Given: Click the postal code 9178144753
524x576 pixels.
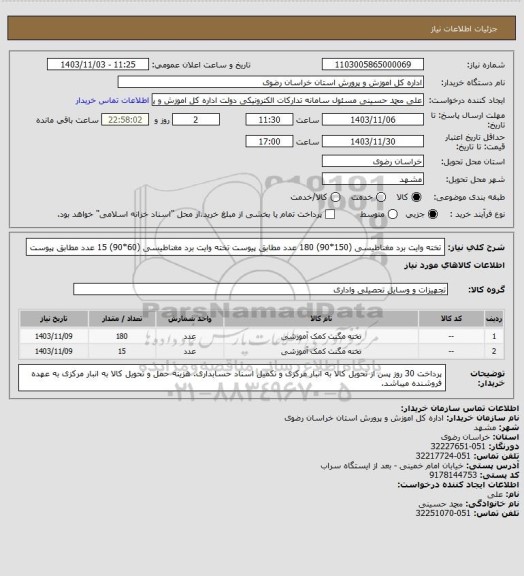Looking at the screenshot, I should [x=453, y=475].
